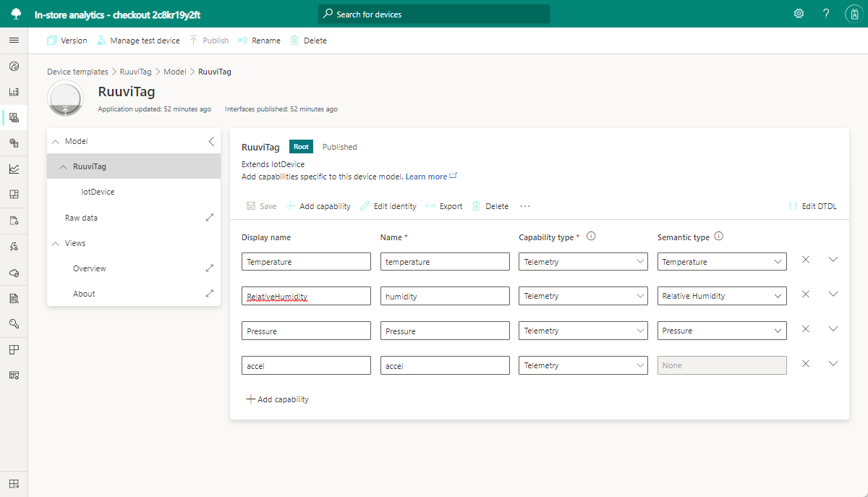Image resolution: width=868 pixels, height=497 pixels.
Task: Expand the Temperature capability row chevron
Action: pos(833,258)
